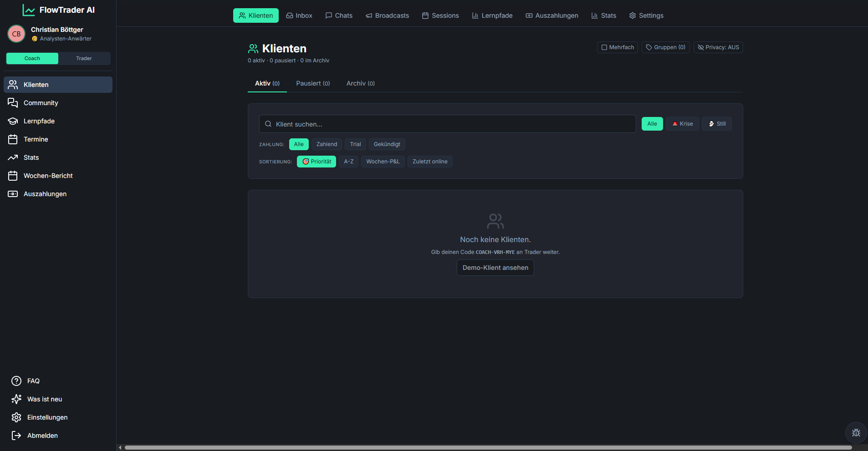Open FAQ via question mark icon

(16, 381)
